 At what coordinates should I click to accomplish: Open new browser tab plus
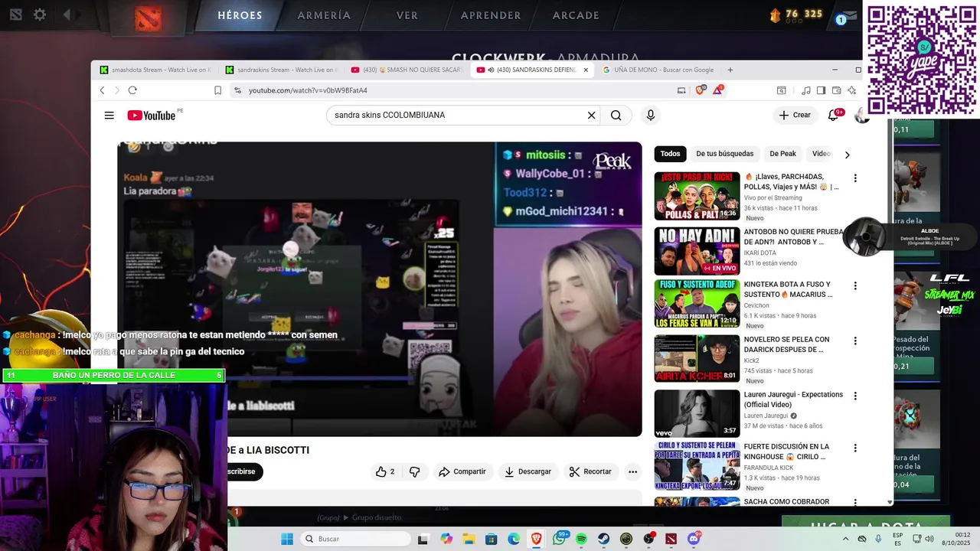[730, 70]
